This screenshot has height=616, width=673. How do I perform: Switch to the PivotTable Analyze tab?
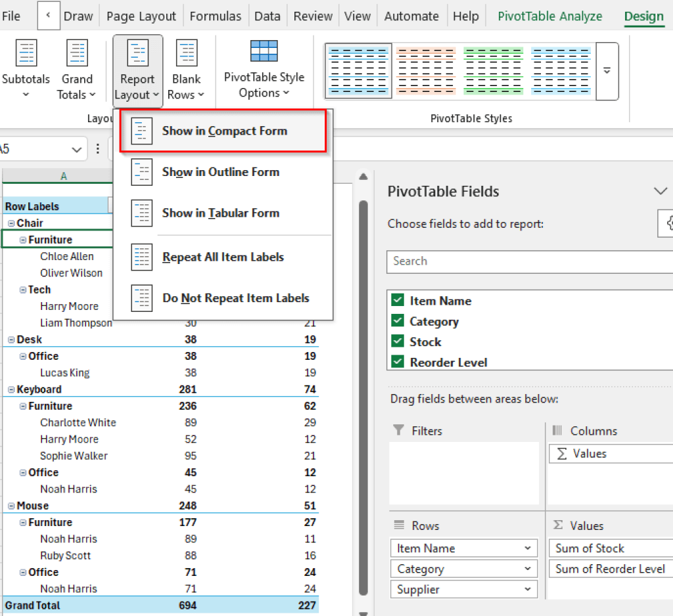[550, 16]
